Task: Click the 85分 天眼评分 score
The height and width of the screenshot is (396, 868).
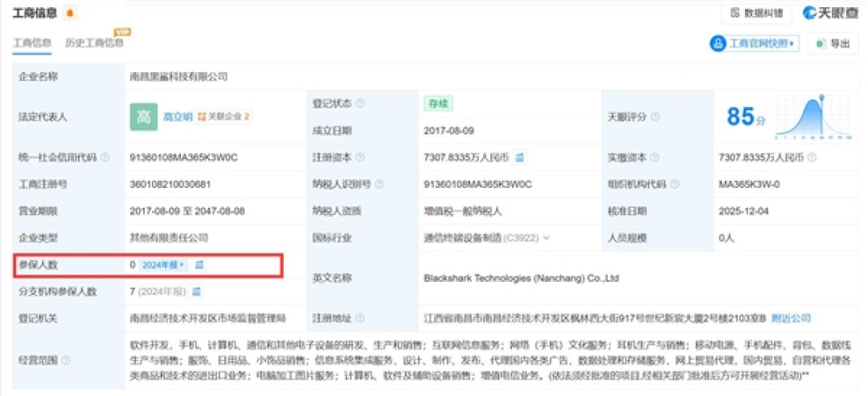Action: 746,116
